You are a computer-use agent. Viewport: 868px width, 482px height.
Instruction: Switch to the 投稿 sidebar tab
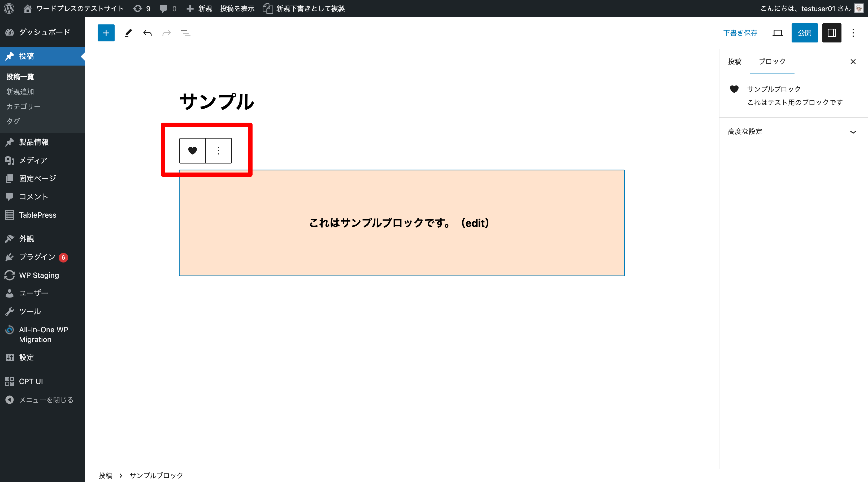pyautogui.click(x=735, y=61)
